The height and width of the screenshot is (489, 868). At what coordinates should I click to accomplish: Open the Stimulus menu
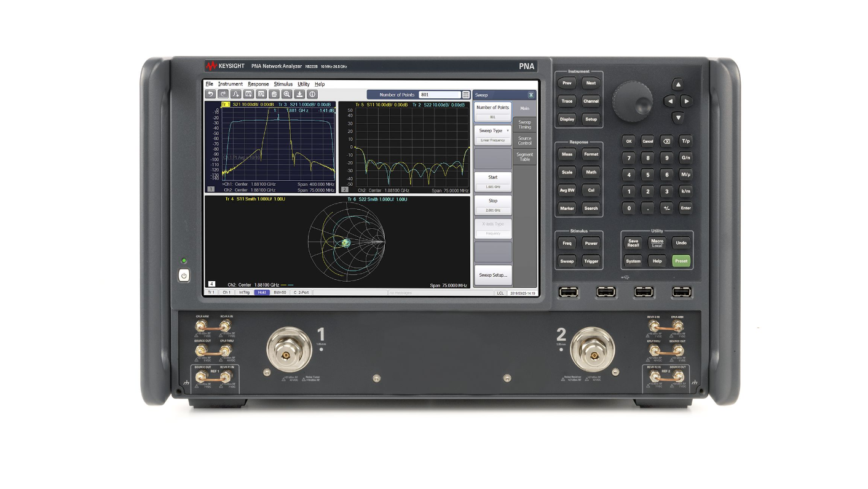click(282, 84)
